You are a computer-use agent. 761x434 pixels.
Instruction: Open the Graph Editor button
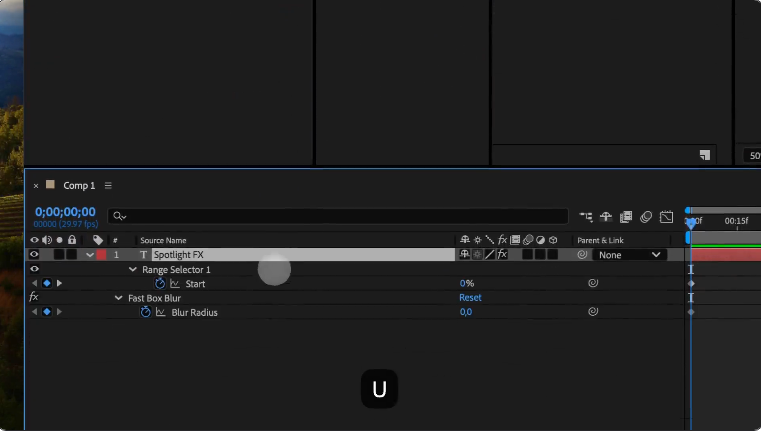[x=666, y=217]
